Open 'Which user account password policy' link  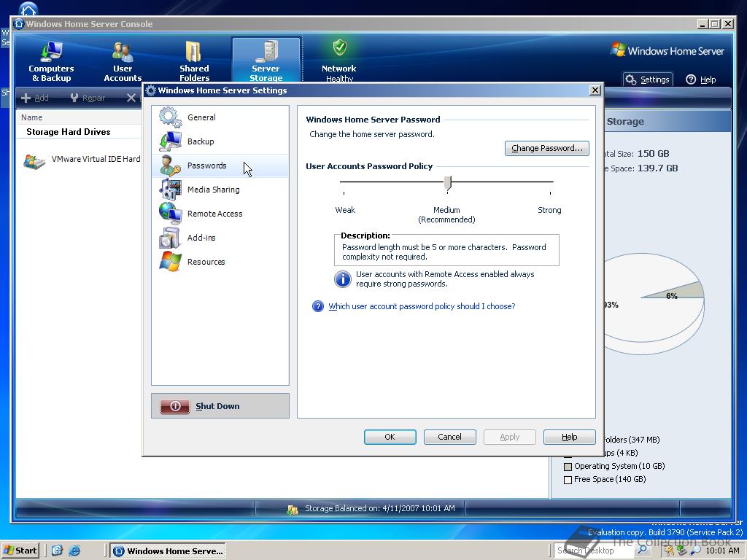click(x=422, y=306)
